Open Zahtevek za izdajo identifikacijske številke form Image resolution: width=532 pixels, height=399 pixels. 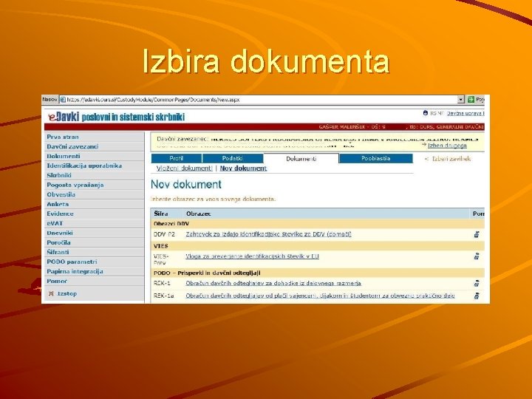pyautogui.click(x=268, y=234)
